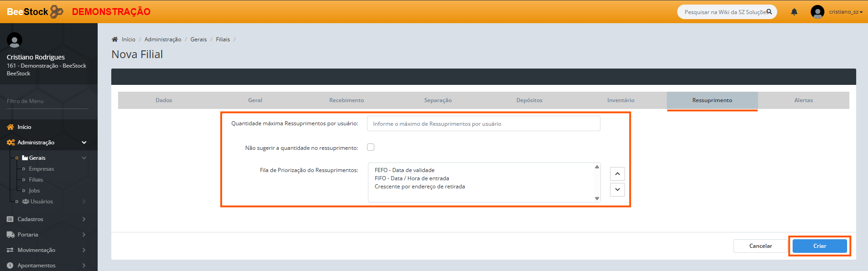The height and width of the screenshot is (271, 868).
Task: Open the cristiano_sz user dropdown
Action: 845,12
